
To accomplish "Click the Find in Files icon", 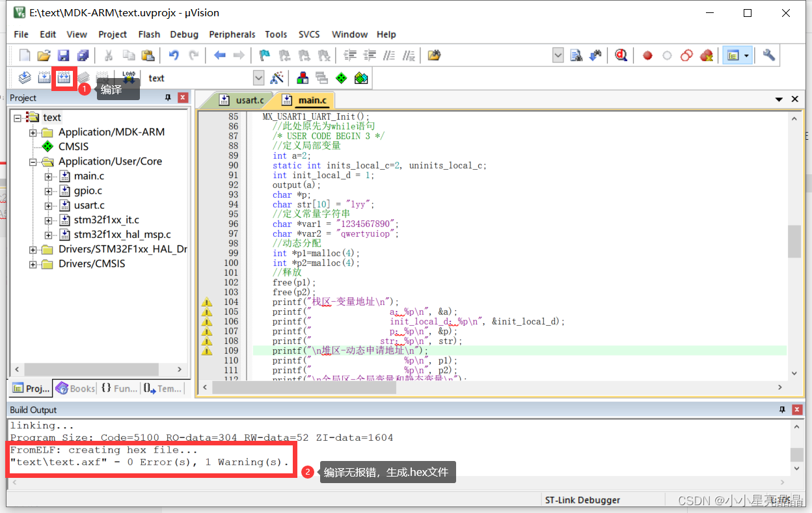I will (x=434, y=56).
